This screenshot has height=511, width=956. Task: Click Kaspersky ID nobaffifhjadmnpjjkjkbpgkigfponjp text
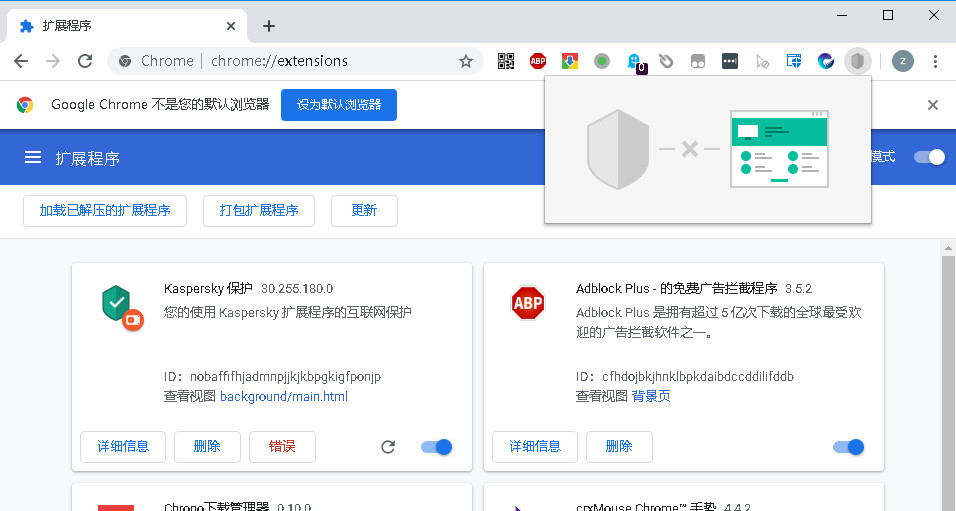tap(285, 377)
